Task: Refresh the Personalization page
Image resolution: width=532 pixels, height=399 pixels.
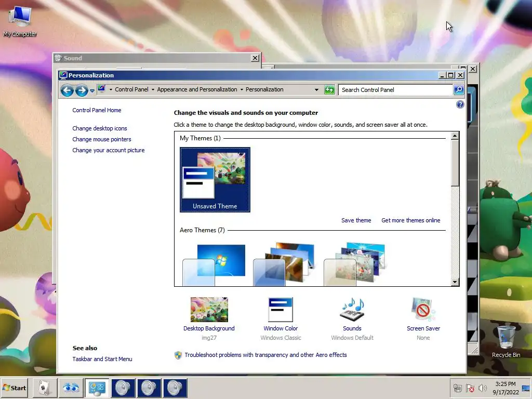Action: (329, 90)
